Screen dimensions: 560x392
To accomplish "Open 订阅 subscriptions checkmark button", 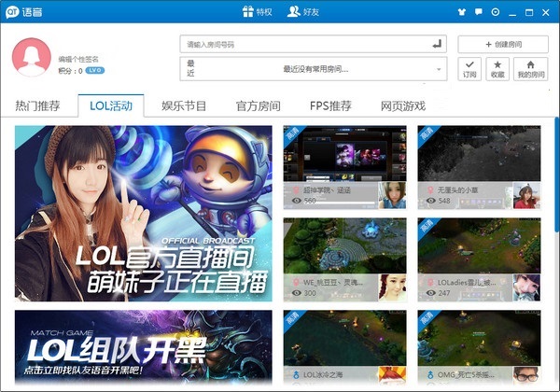I will click(469, 69).
